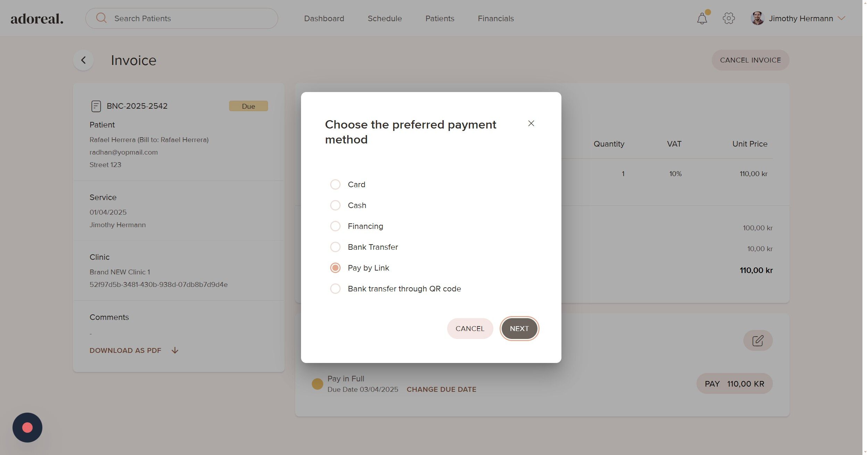
Task: Expand the user account dropdown chevron
Action: coord(841,18)
